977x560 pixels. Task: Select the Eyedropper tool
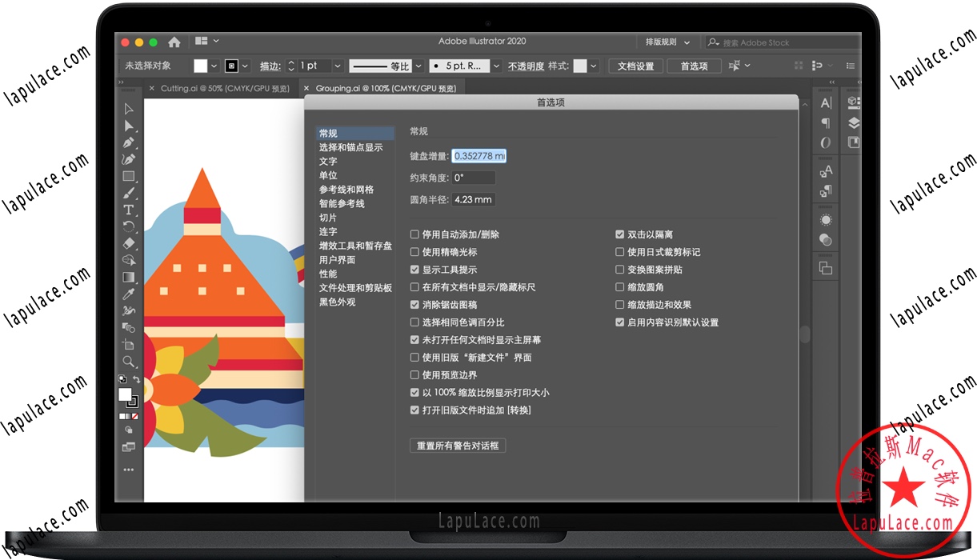(128, 294)
